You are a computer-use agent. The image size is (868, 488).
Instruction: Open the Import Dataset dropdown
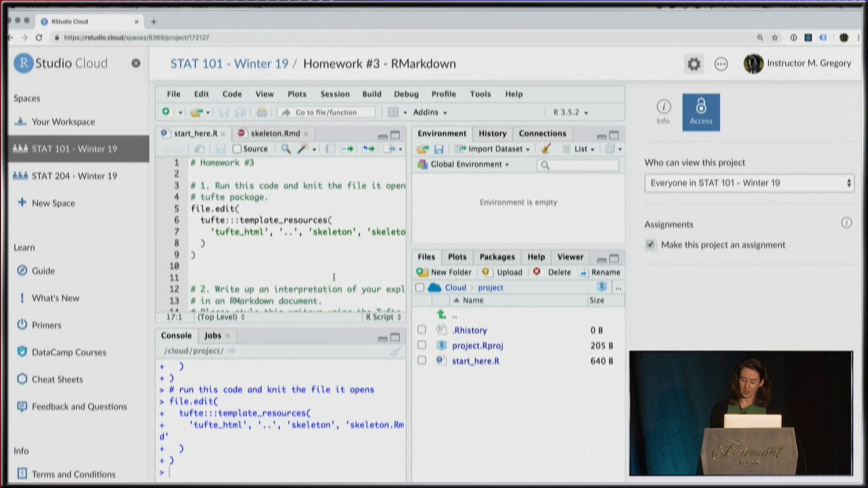tap(492, 149)
